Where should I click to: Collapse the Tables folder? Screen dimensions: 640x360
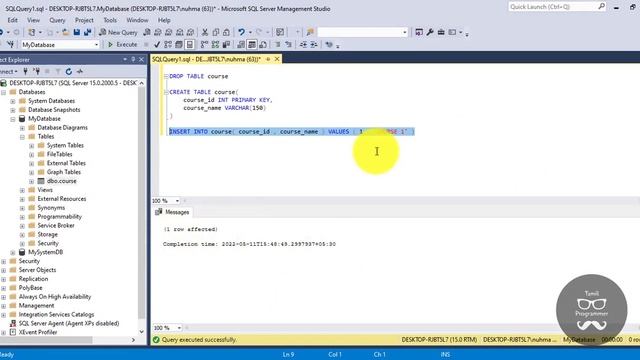22,137
